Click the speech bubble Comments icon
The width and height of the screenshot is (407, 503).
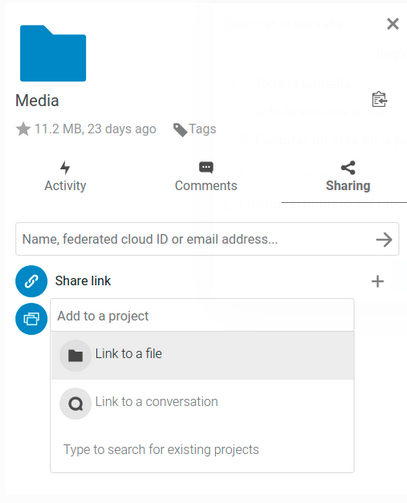click(206, 167)
